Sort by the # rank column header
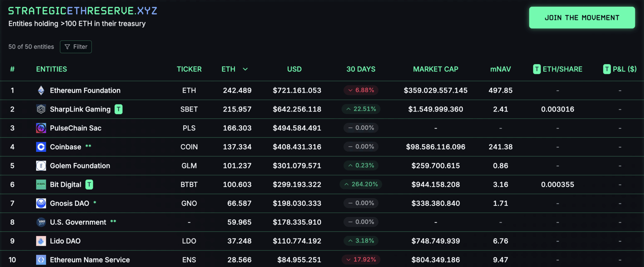Image resolution: width=644 pixels, height=267 pixels. [12, 69]
